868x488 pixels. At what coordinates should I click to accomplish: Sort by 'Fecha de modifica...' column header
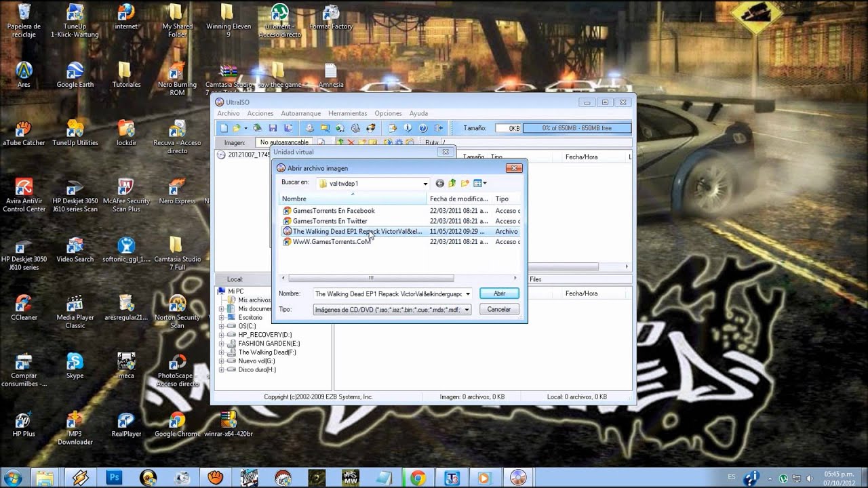click(x=459, y=199)
